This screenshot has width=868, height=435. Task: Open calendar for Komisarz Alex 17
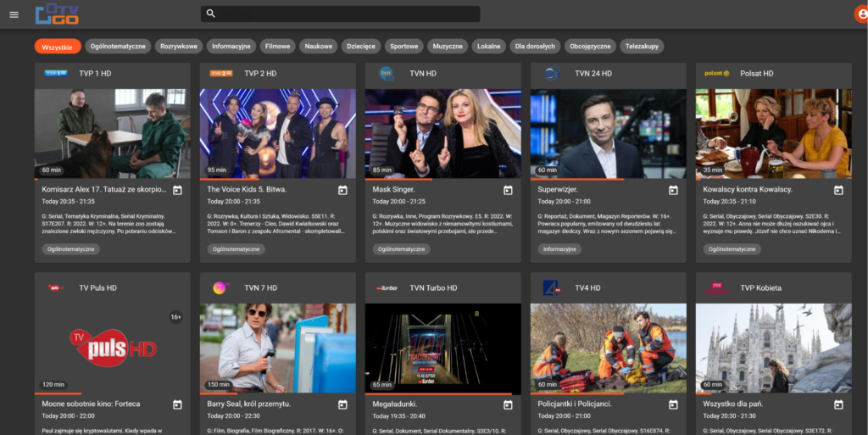177,190
